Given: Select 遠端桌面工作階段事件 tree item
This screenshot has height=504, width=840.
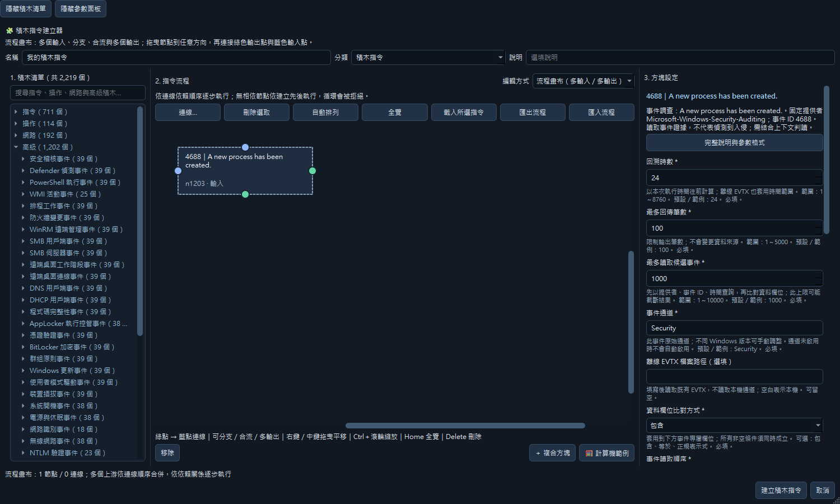Looking at the screenshot, I should click(x=77, y=265).
